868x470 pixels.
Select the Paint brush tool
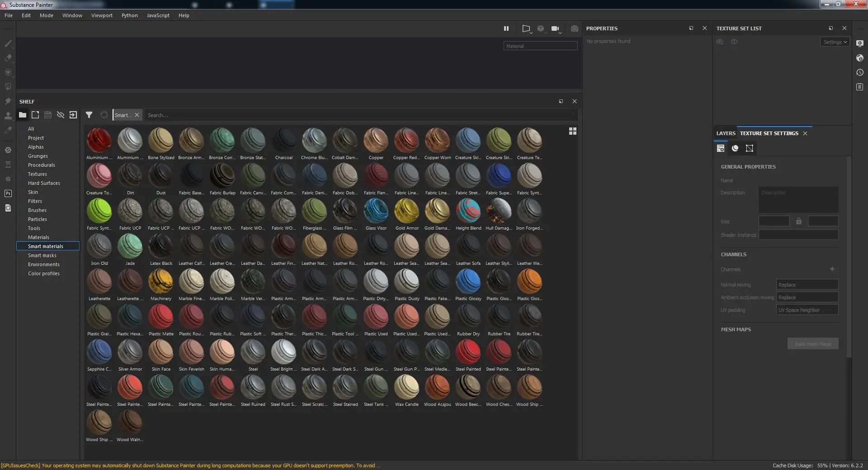[8, 44]
